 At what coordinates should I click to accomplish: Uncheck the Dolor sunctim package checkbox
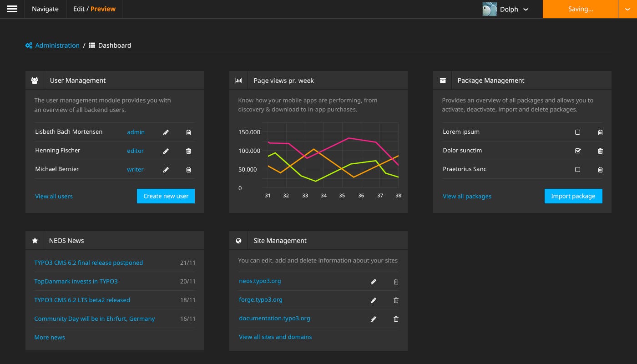pyautogui.click(x=577, y=151)
